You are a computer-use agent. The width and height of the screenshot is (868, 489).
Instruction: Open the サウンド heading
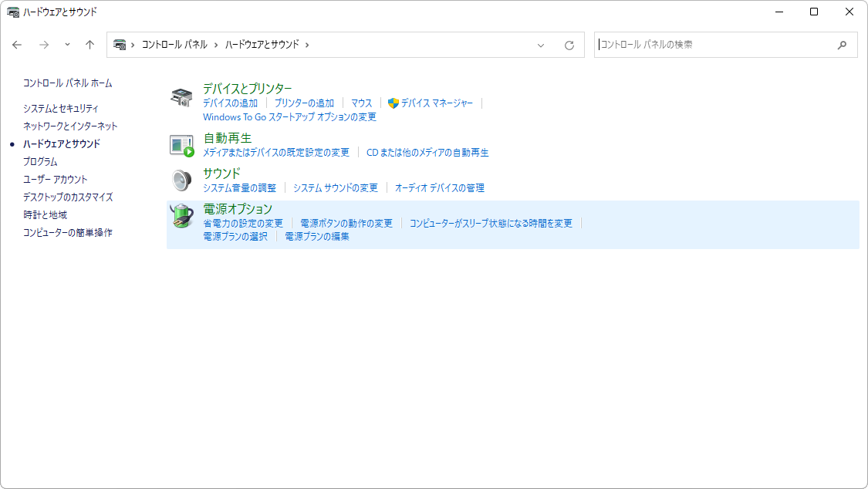coord(221,173)
